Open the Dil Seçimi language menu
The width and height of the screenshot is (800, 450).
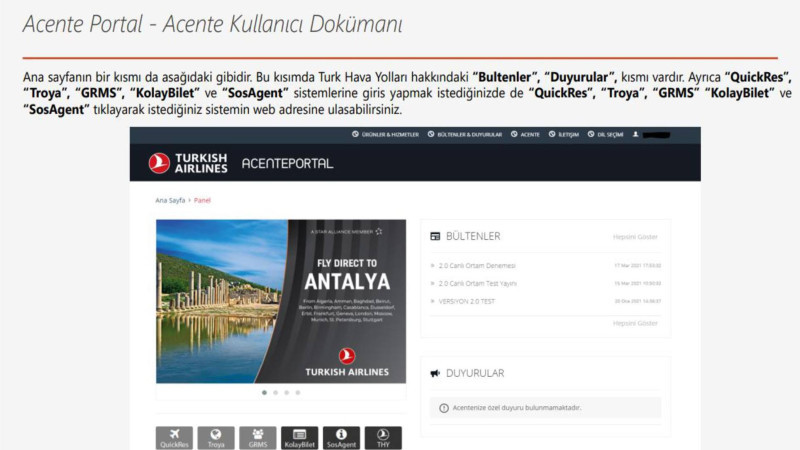(605, 134)
